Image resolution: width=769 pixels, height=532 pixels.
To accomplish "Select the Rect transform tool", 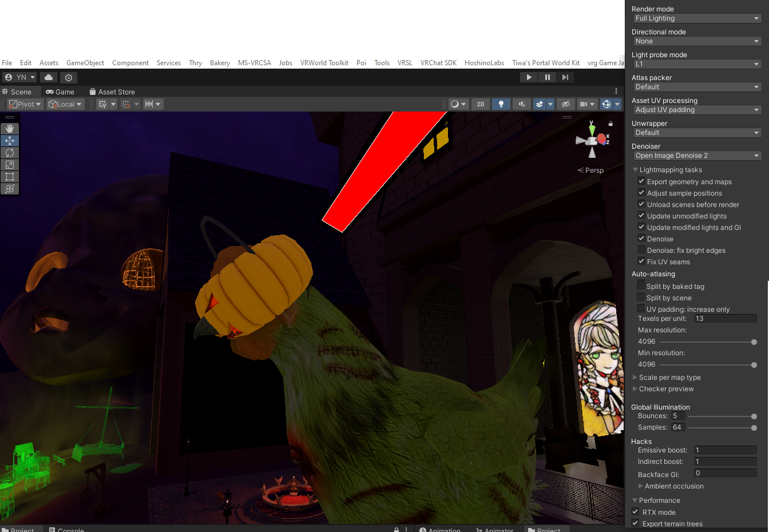I will pos(10,177).
